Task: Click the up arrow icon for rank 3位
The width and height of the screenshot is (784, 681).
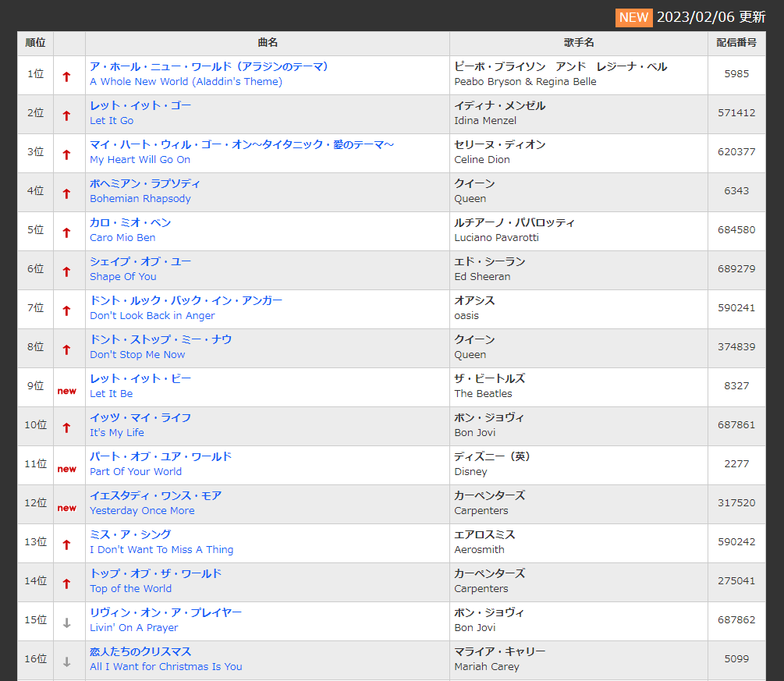Action: coord(66,154)
